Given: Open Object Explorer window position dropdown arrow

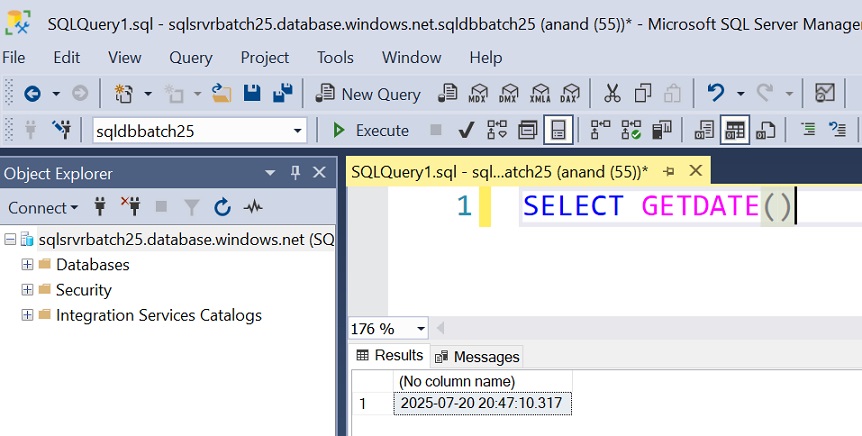Looking at the screenshot, I should [x=270, y=173].
